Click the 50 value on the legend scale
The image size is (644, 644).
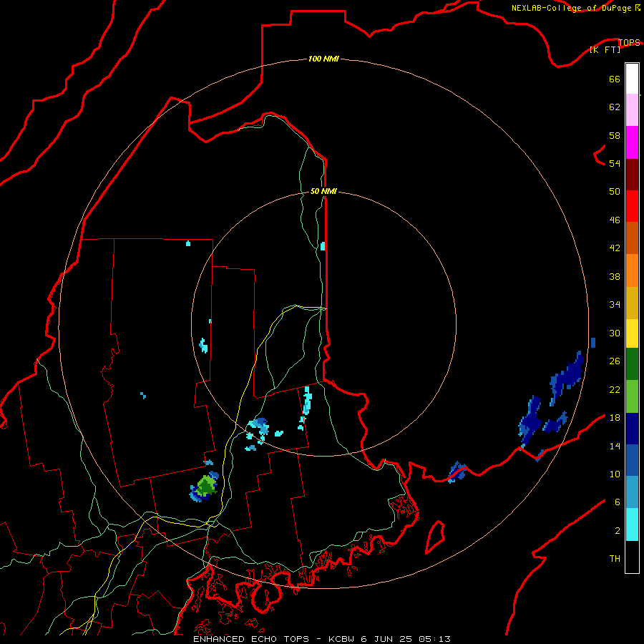pyautogui.click(x=615, y=192)
